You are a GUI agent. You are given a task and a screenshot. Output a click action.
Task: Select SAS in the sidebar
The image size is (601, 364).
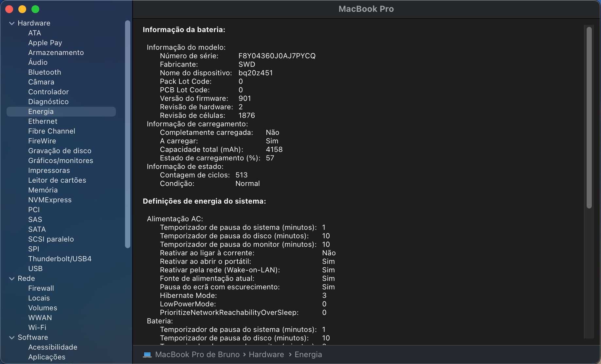[35, 220]
